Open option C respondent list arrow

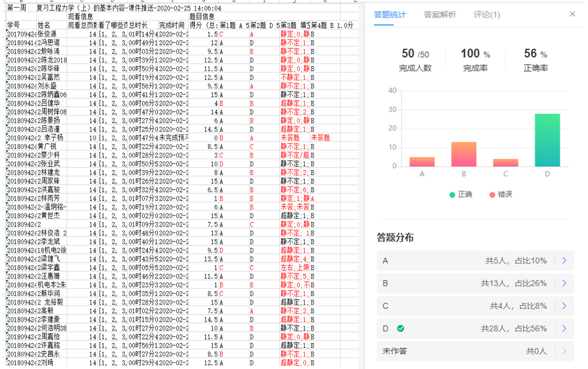point(564,306)
